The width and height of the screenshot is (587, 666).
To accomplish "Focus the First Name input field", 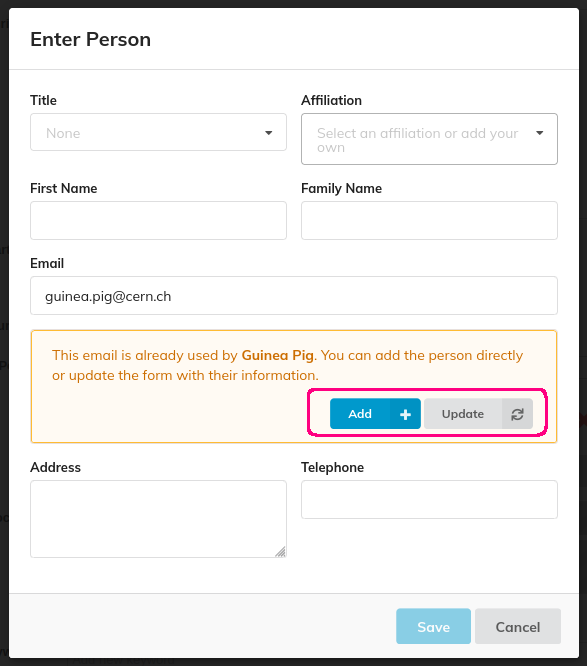I will coord(158,220).
